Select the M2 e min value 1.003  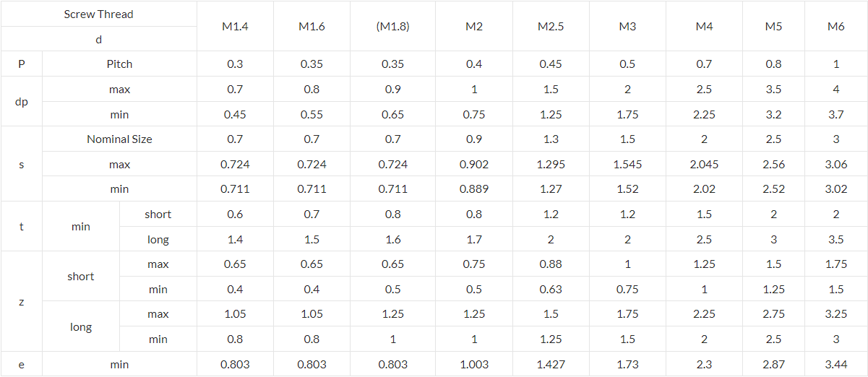474,365
